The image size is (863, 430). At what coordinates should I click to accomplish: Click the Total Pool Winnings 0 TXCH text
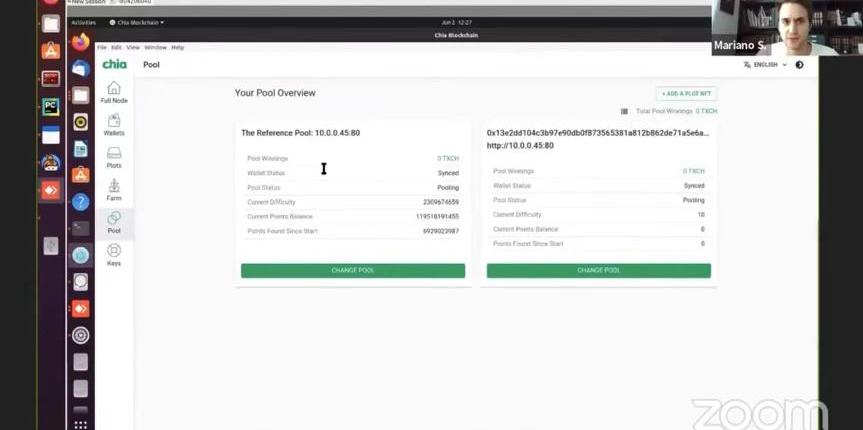click(x=676, y=111)
